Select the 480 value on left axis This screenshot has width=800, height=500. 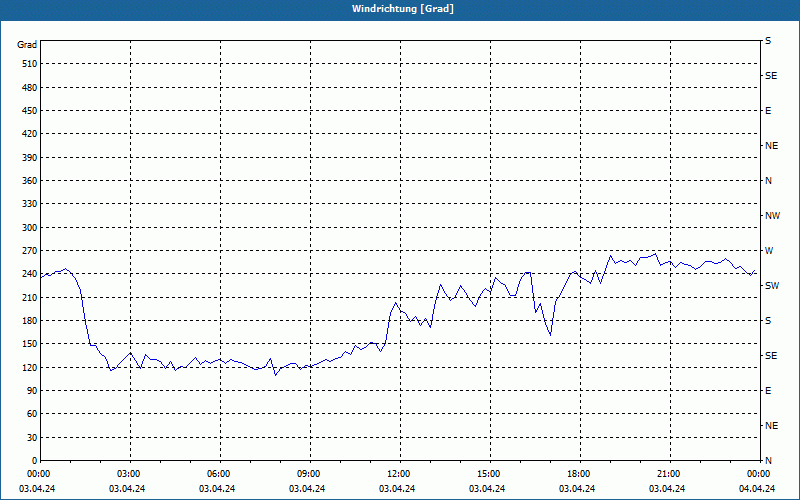[30, 88]
